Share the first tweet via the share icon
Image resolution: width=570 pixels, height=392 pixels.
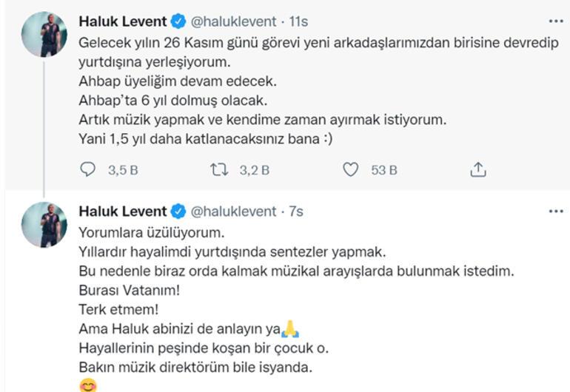tap(478, 170)
